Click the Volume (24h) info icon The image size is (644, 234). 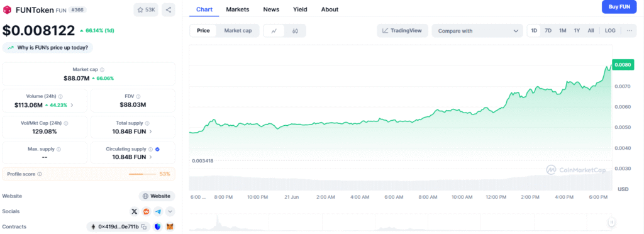[60, 96]
